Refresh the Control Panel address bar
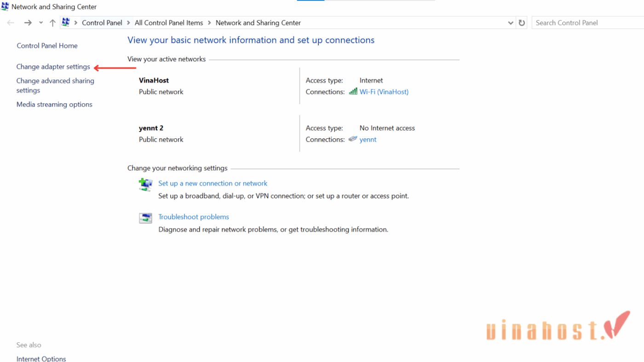 522,23
